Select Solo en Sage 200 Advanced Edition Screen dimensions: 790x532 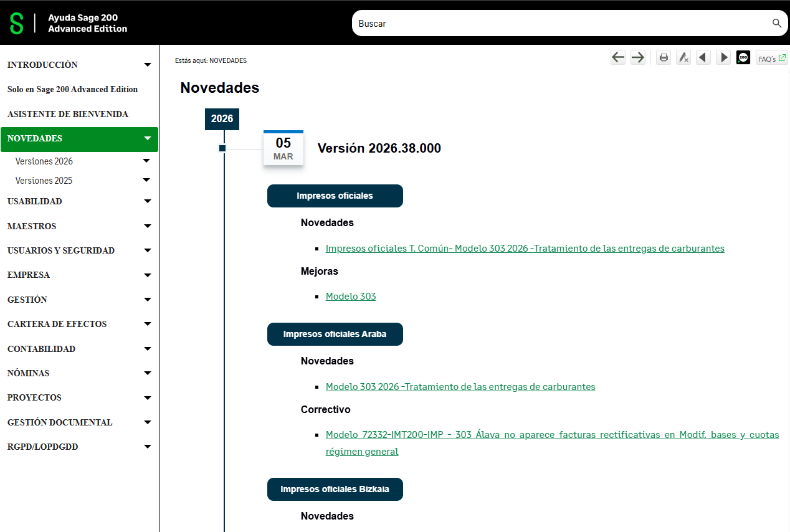click(72, 90)
